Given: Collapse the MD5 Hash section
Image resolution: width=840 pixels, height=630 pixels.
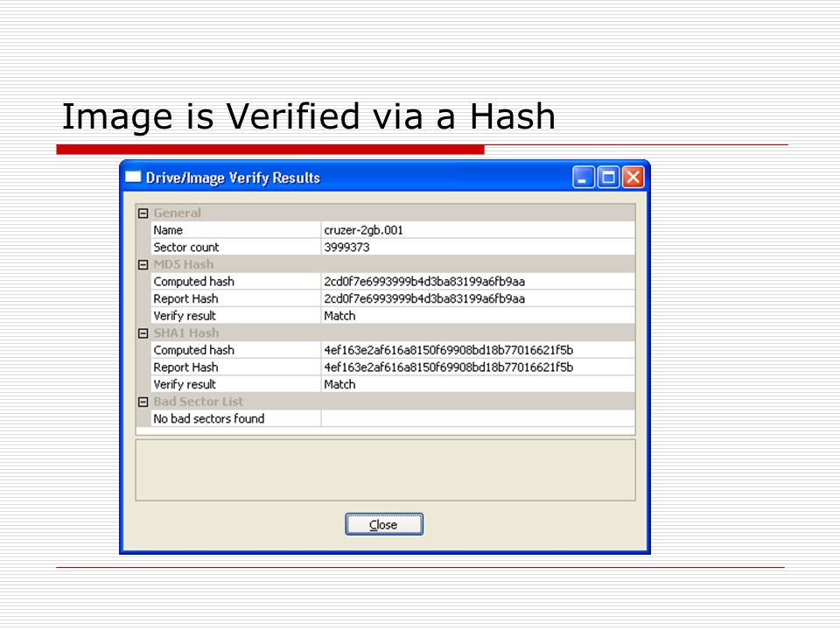Looking at the screenshot, I should [x=143, y=264].
